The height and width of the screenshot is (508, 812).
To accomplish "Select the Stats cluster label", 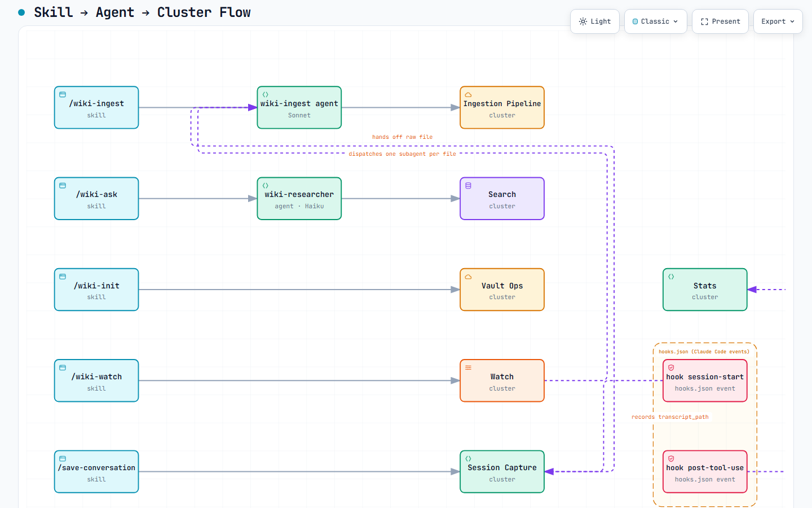I will click(705, 286).
